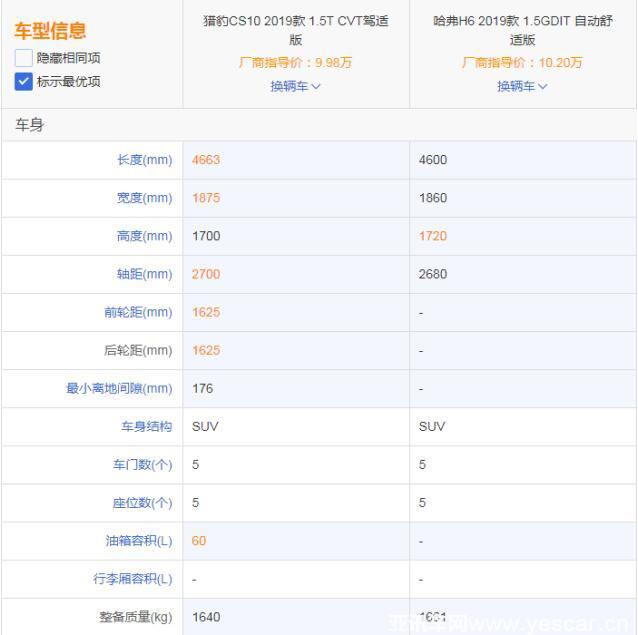Select the curb weight value 1640
The height and width of the screenshot is (635, 638).
pos(206,617)
